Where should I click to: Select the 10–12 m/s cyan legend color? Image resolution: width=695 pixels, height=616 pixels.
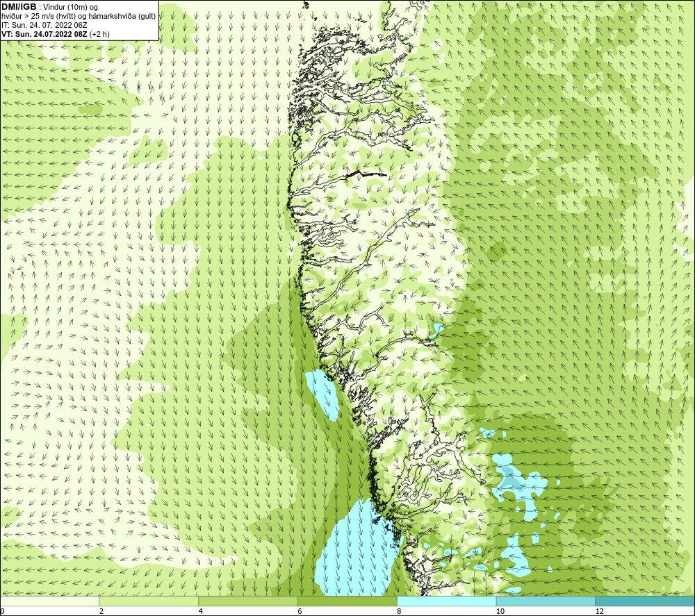tap(546, 601)
